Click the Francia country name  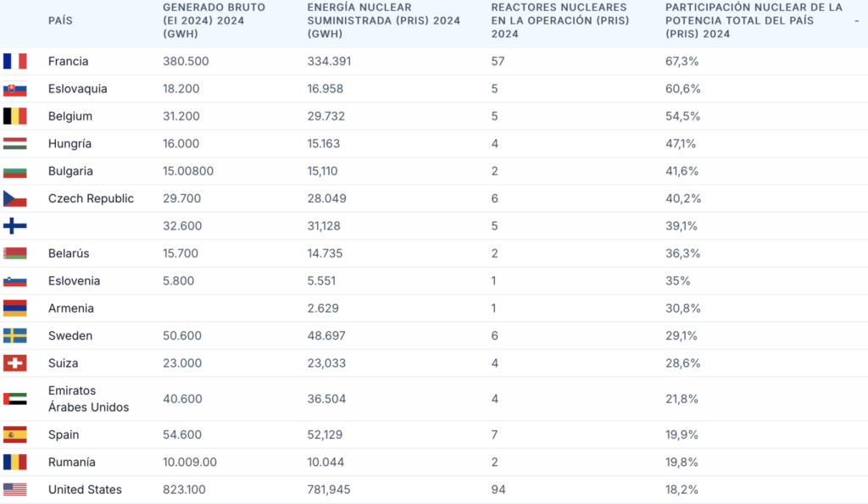coord(68,61)
